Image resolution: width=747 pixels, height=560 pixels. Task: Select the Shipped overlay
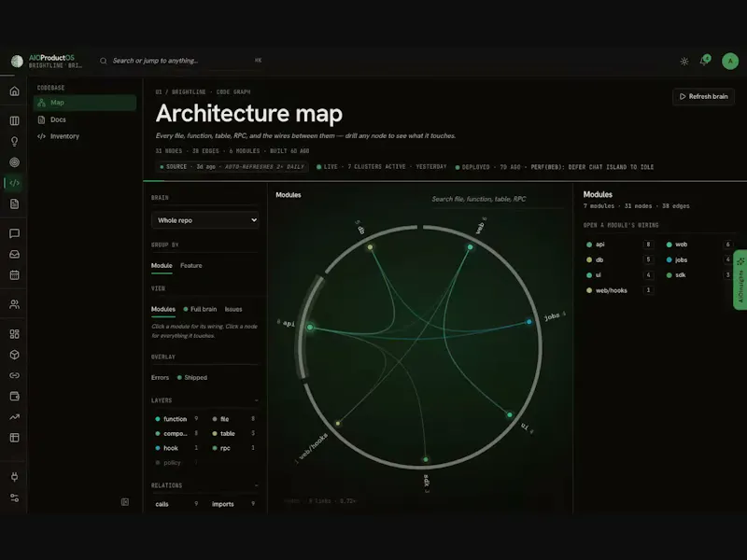pos(192,378)
